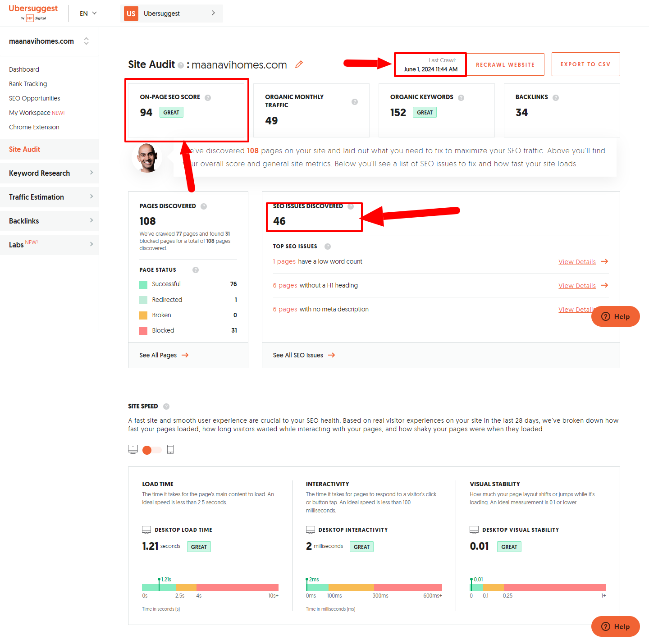The height and width of the screenshot is (644, 649).
Task: Click Desktop Visual Stability monitor icon
Action: coord(474,530)
